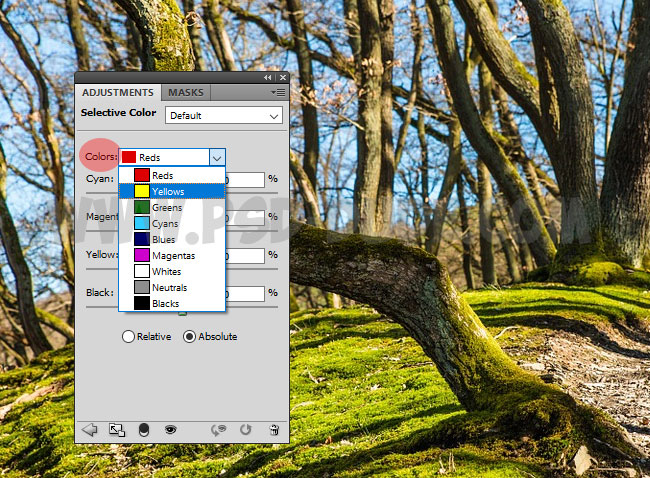Click the expanded view switch icon
The height and width of the screenshot is (478, 650).
coord(117,430)
